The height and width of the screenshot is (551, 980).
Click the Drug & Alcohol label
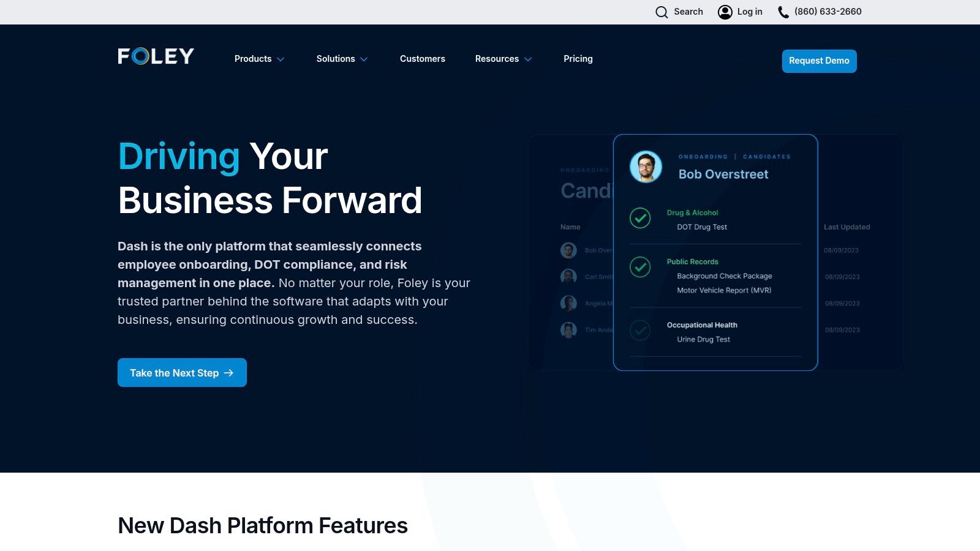[x=693, y=212]
